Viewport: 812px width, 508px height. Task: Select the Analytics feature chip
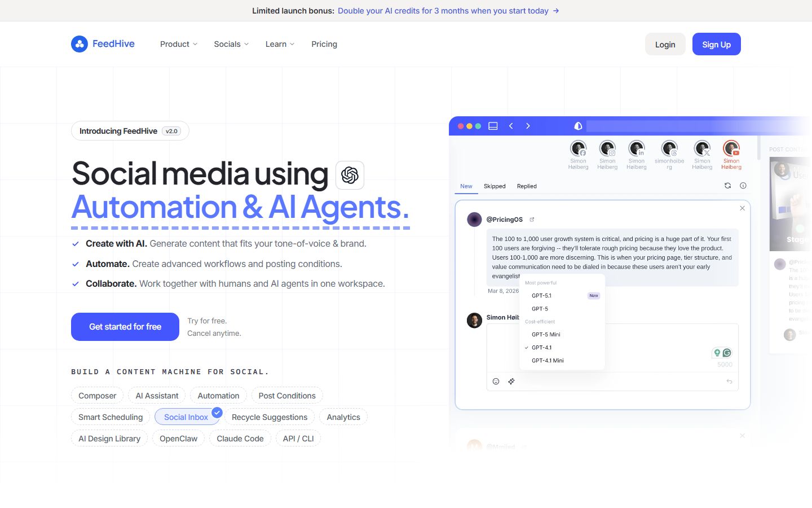pos(343,417)
